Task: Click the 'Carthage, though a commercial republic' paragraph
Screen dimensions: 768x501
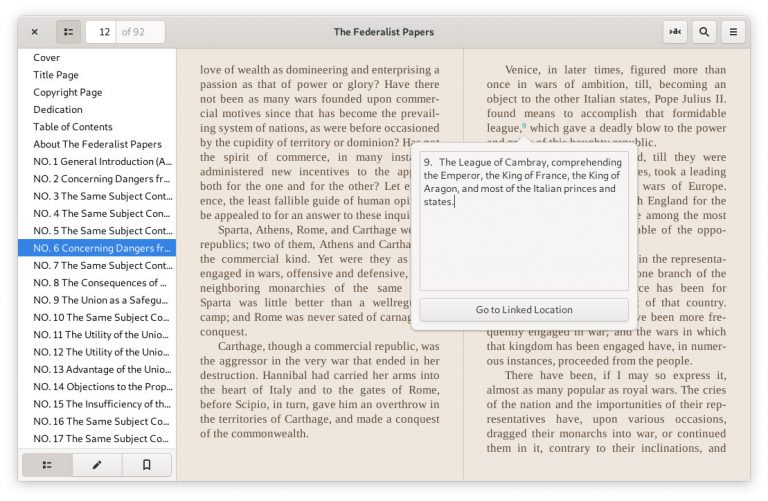Action: [x=319, y=390]
